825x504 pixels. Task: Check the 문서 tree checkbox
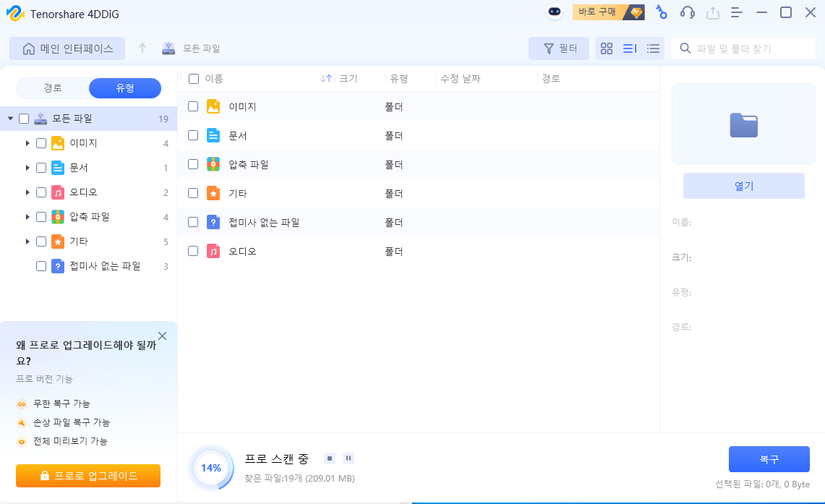(x=41, y=168)
